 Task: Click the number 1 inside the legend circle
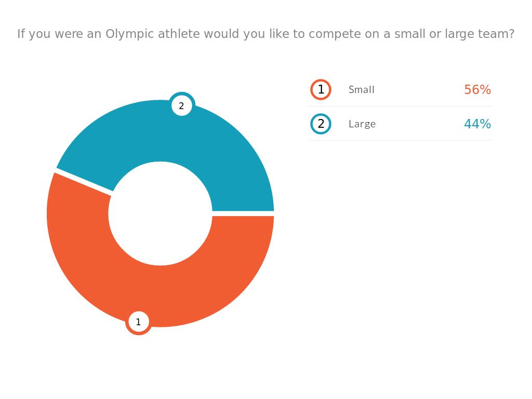[321, 89]
